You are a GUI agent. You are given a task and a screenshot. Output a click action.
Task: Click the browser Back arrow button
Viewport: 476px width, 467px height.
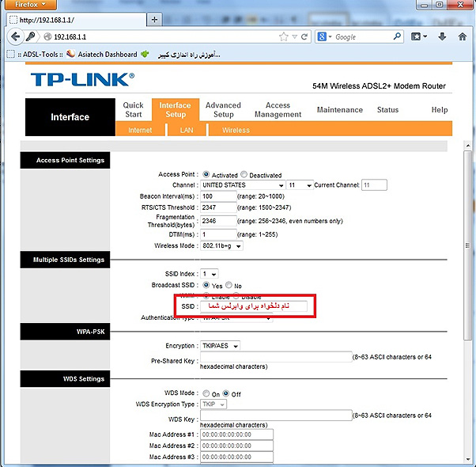[x=15, y=36]
